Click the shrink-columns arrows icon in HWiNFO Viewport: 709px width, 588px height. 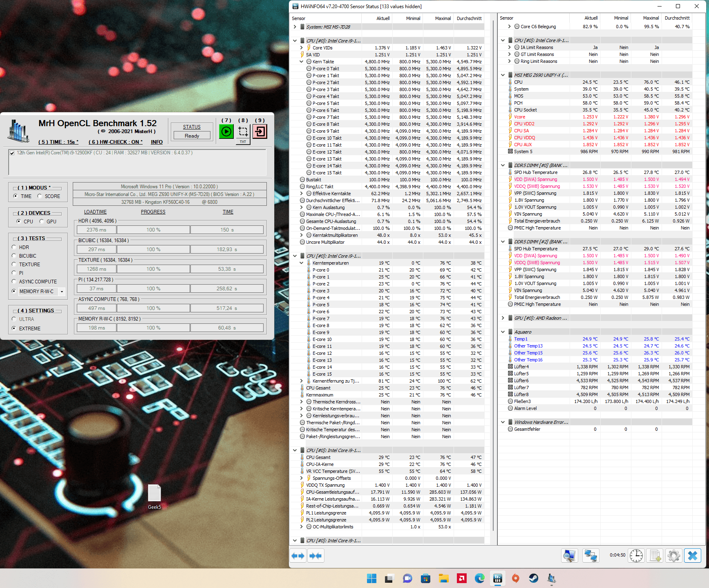pos(315,556)
